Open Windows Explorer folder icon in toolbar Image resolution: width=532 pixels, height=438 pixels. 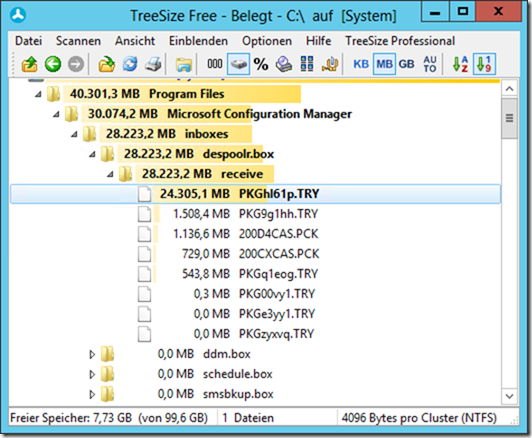tap(184, 64)
